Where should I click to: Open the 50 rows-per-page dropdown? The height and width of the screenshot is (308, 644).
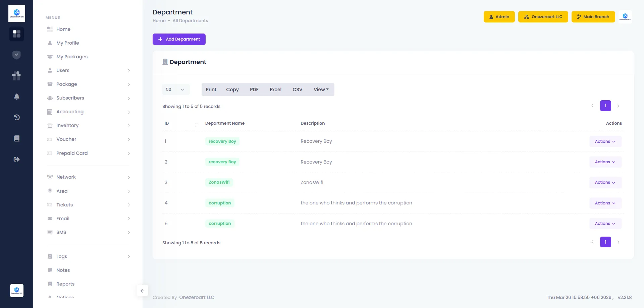pyautogui.click(x=176, y=89)
